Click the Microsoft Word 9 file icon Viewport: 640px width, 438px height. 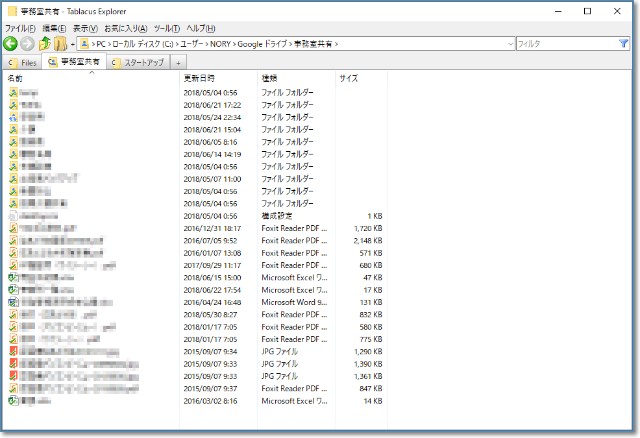tap(14, 301)
